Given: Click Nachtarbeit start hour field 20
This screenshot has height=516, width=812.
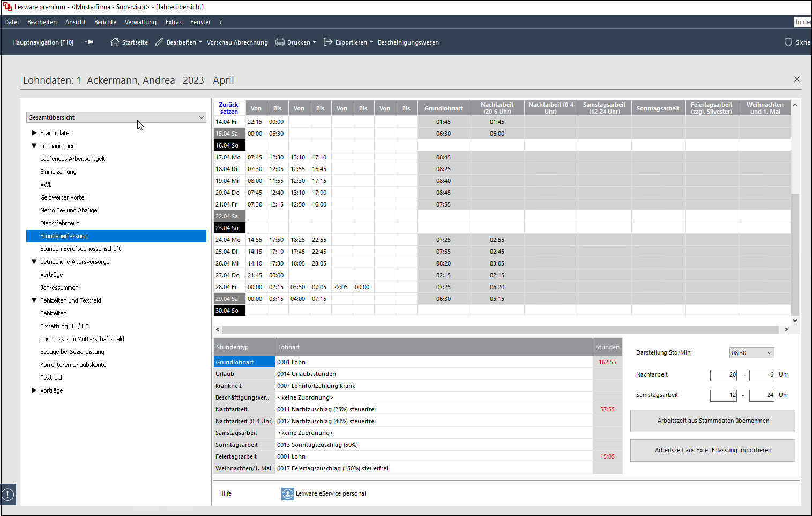Looking at the screenshot, I should pos(724,375).
